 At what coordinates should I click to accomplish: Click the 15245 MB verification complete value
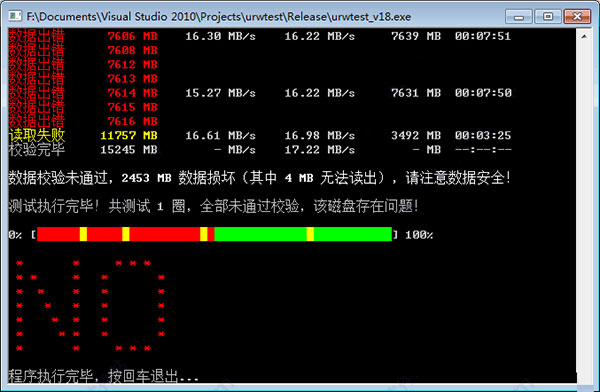[129, 150]
